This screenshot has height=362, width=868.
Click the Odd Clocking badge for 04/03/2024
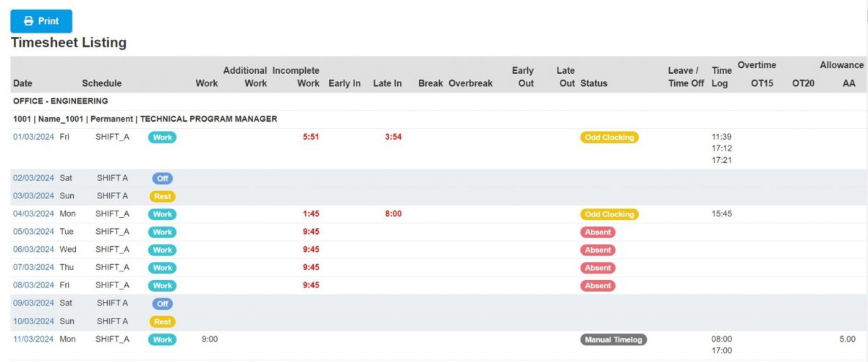point(609,214)
